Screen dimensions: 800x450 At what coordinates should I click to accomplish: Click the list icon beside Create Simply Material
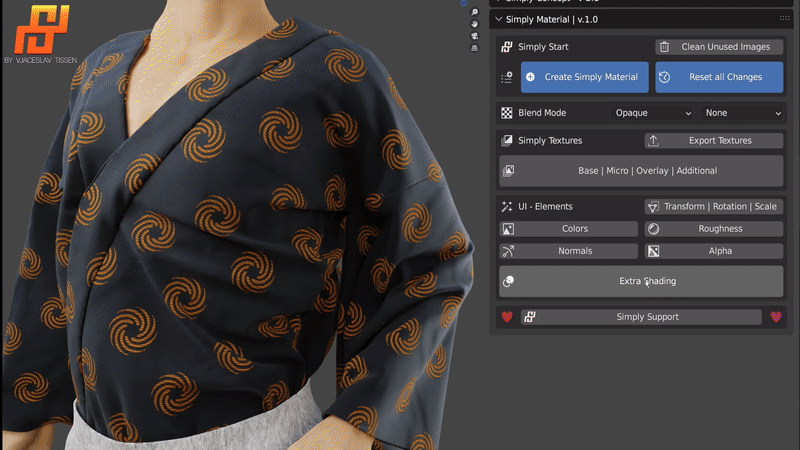pyautogui.click(x=507, y=77)
